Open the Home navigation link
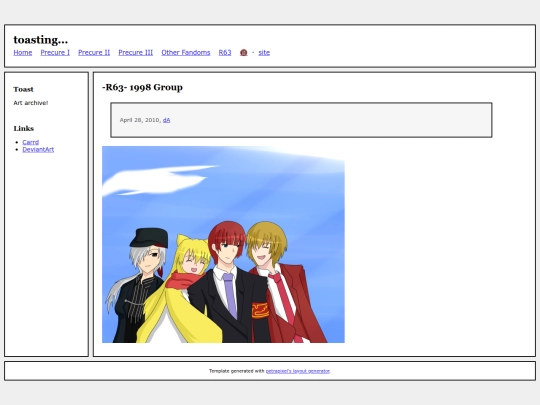Image resolution: width=540 pixels, height=405 pixels. click(x=23, y=52)
